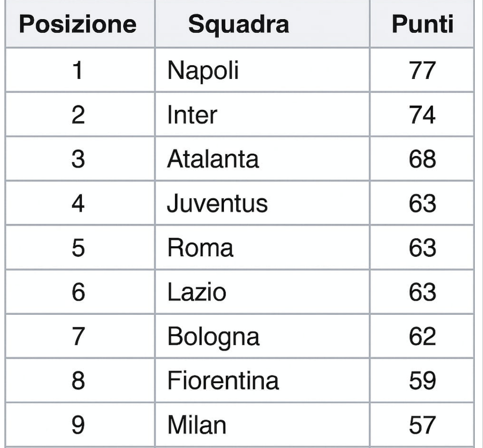Select the Juventus team cell
This screenshot has height=448, width=483.
click(x=262, y=203)
